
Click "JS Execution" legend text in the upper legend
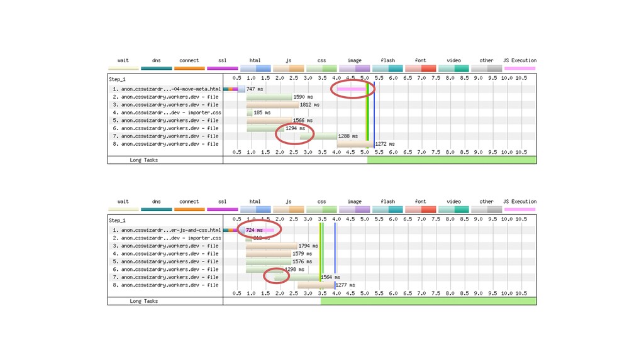[x=520, y=60]
